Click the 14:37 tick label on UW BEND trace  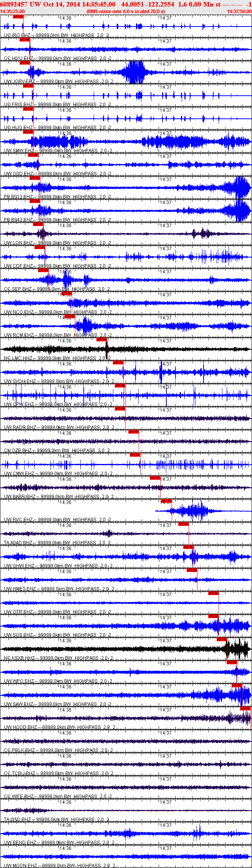(166, 825)
